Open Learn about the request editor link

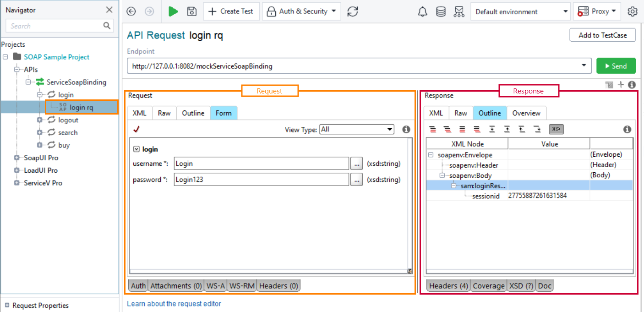click(x=174, y=303)
